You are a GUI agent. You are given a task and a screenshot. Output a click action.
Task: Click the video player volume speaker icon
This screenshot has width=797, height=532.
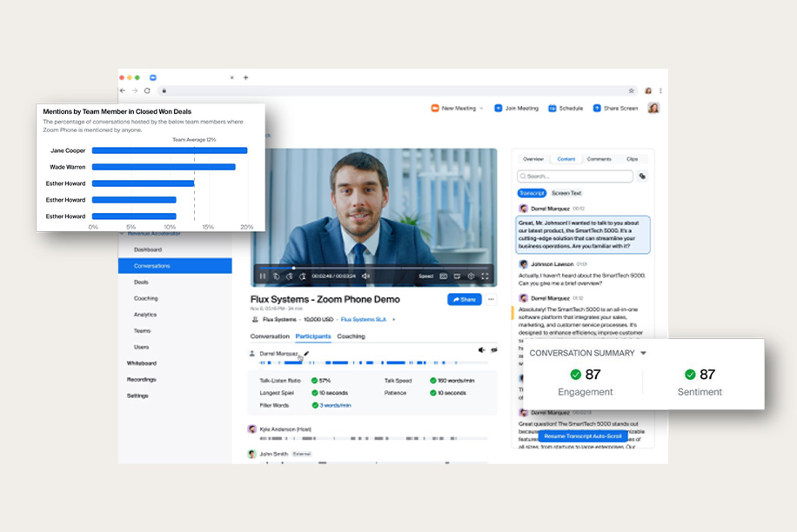tap(365, 276)
